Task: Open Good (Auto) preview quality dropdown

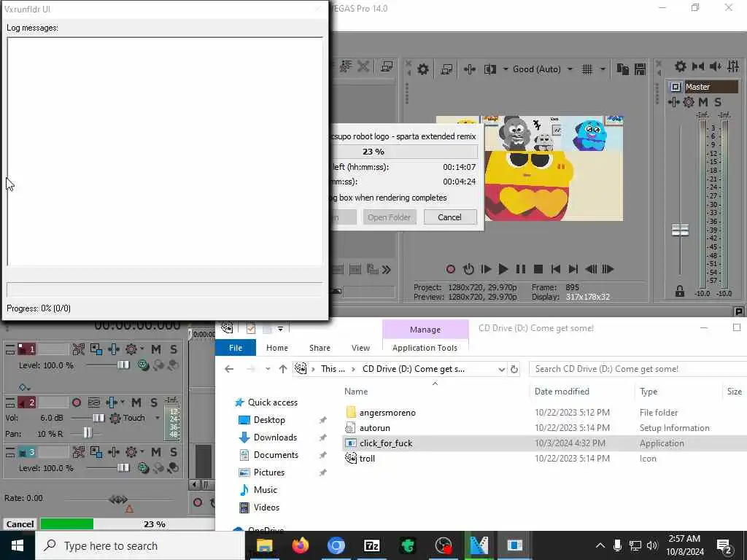Action: click(x=570, y=69)
